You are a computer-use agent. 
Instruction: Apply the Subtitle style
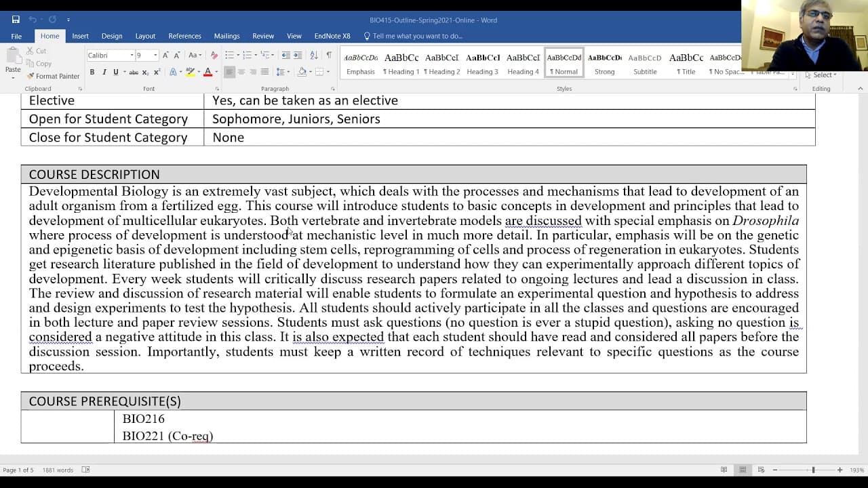coord(645,64)
